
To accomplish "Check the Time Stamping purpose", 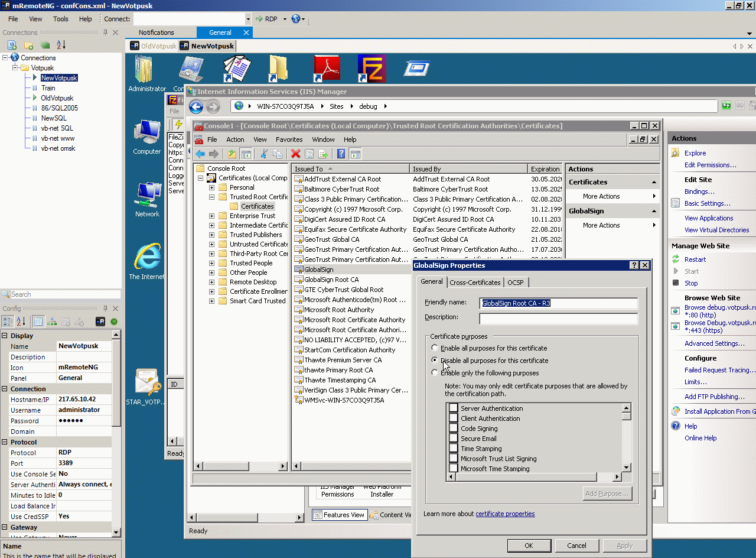I will 454,449.
